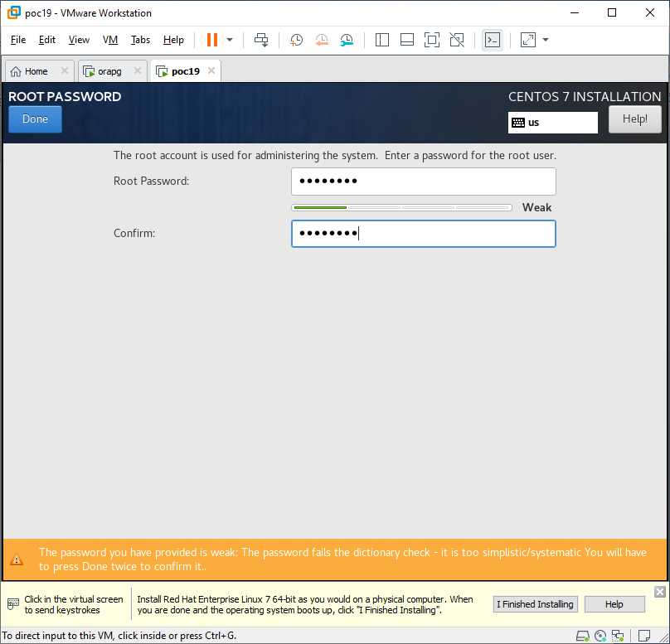Open the Tabs menu
Screen dimensions: 670x644
(140, 40)
